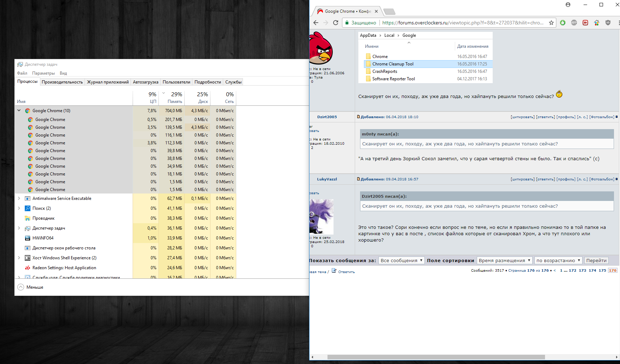Open the green circular extension icon in Chrome
This screenshot has width=620, height=364.
563,23
